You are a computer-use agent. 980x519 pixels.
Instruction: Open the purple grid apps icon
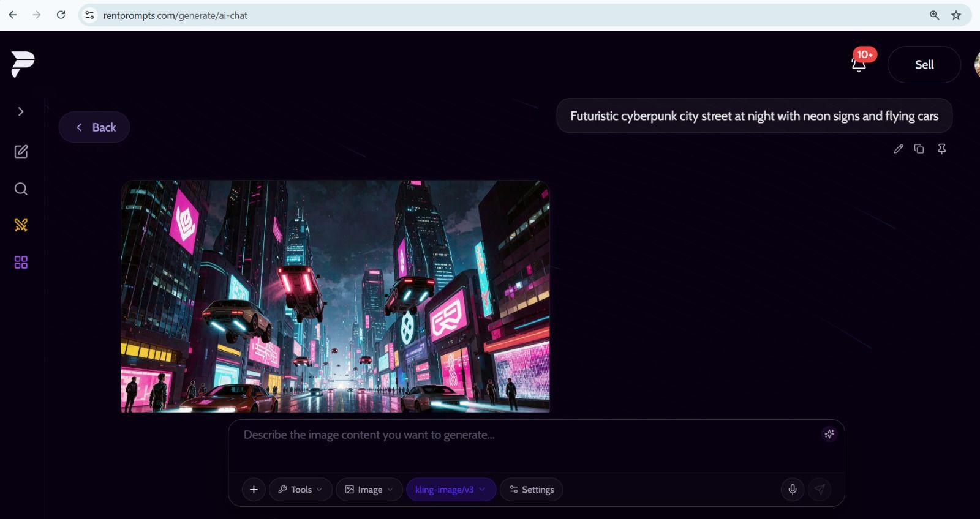pyautogui.click(x=21, y=263)
